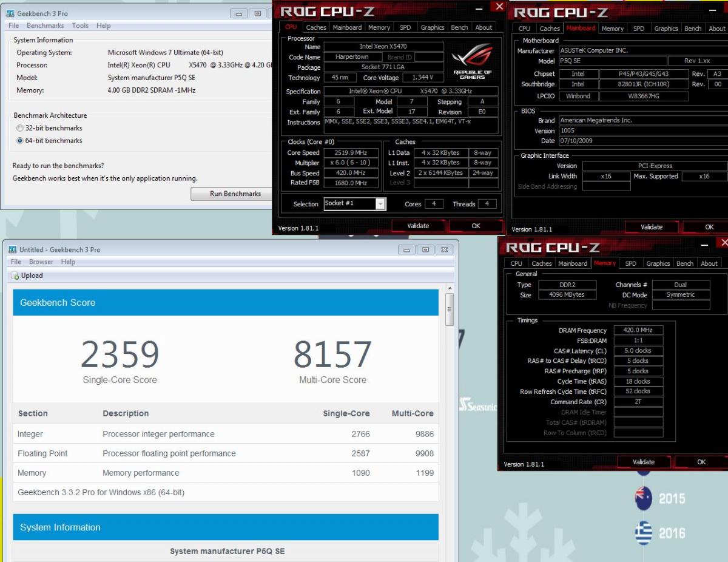The width and height of the screenshot is (728, 562).
Task: Click the Memory performance row
Action: tap(226, 473)
